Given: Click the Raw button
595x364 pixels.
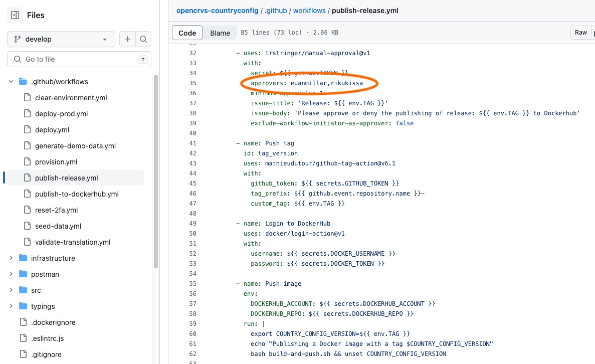Looking at the screenshot, I should [x=580, y=33].
